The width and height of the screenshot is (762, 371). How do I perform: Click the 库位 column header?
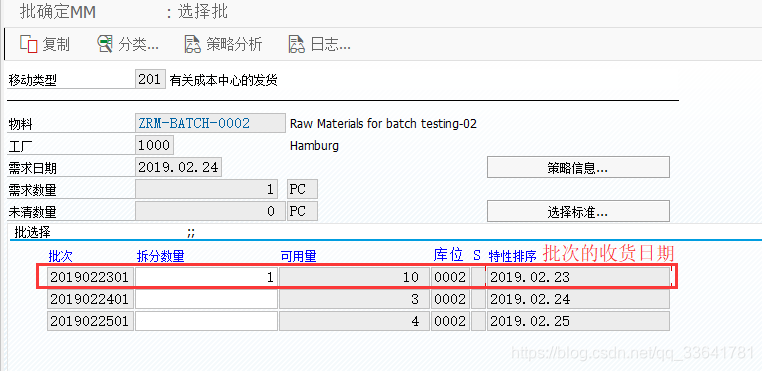[x=448, y=255]
